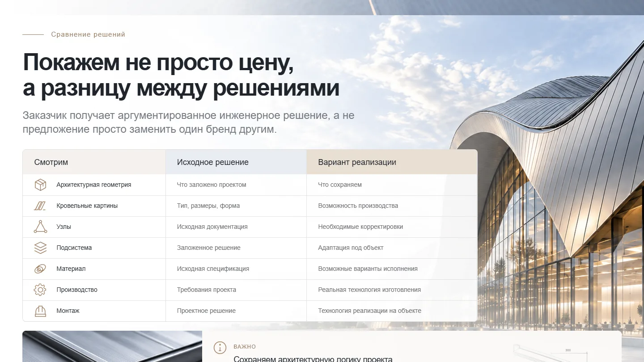The image size is (644, 362).
Task: Click the gear icon beside Производство
Action: (x=40, y=290)
